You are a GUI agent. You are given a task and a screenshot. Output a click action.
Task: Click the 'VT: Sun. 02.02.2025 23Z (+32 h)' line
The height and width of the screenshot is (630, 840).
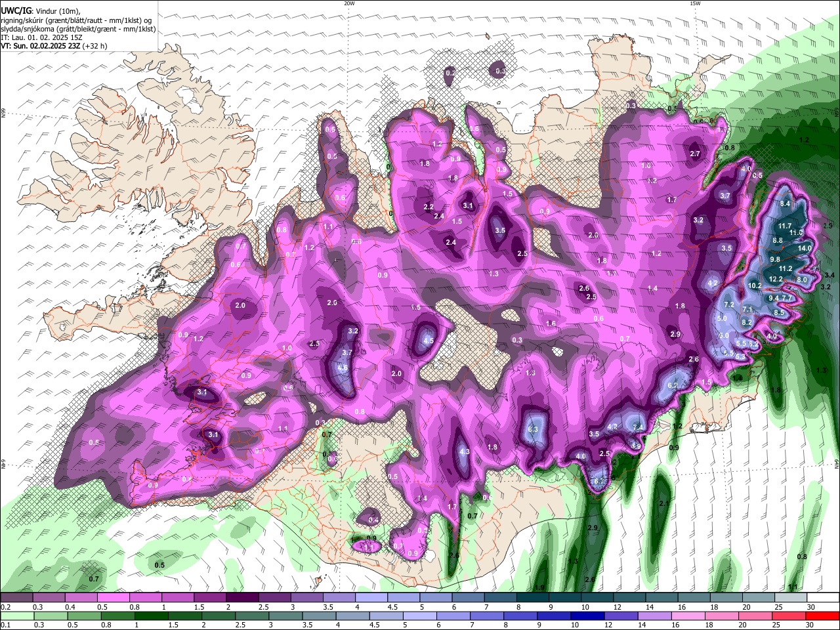54,46
